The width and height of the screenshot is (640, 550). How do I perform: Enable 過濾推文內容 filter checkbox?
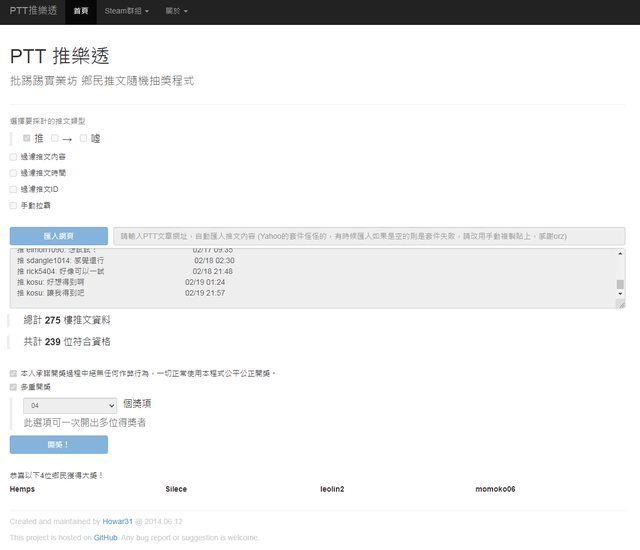(x=13, y=157)
